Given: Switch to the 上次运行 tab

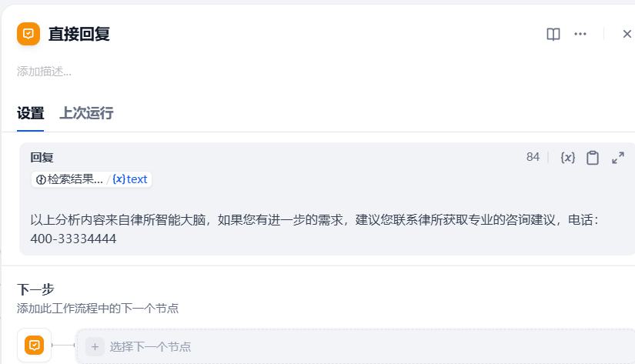Looking at the screenshot, I should click(x=86, y=113).
